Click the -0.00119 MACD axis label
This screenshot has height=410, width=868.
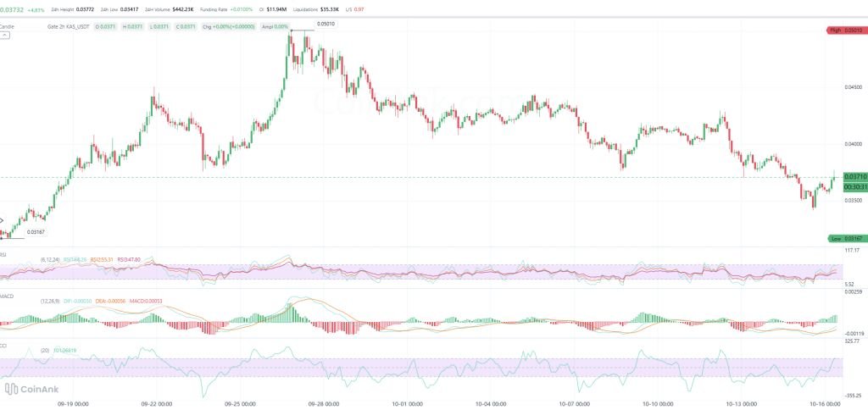tap(853, 334)
